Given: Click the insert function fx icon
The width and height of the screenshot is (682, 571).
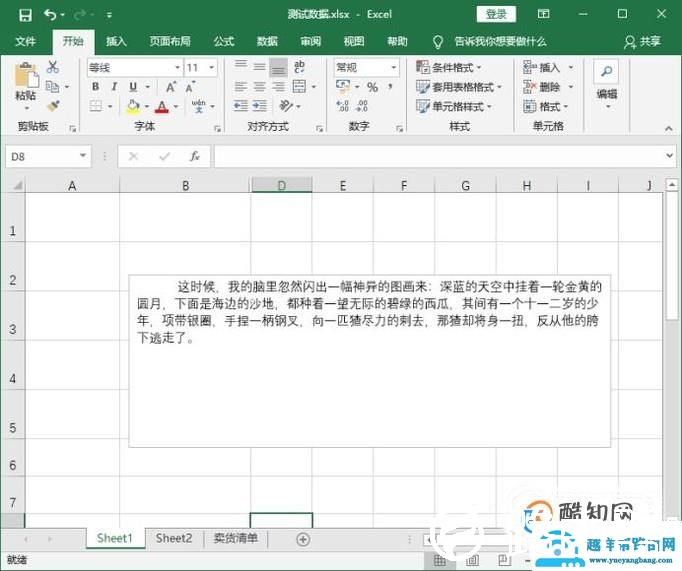Looking at the screenshot, I should click(194, 156).
